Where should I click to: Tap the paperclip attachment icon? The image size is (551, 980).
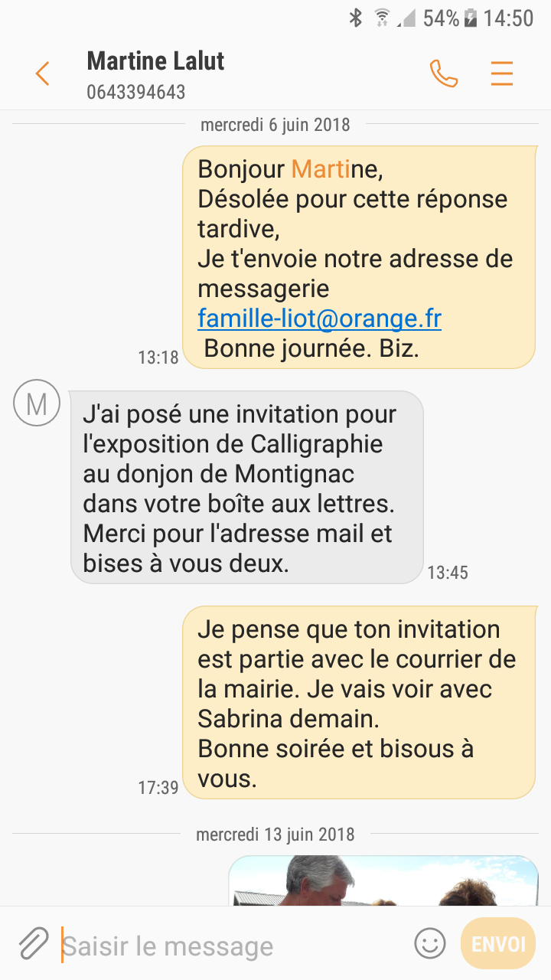[x=33, y=944]
